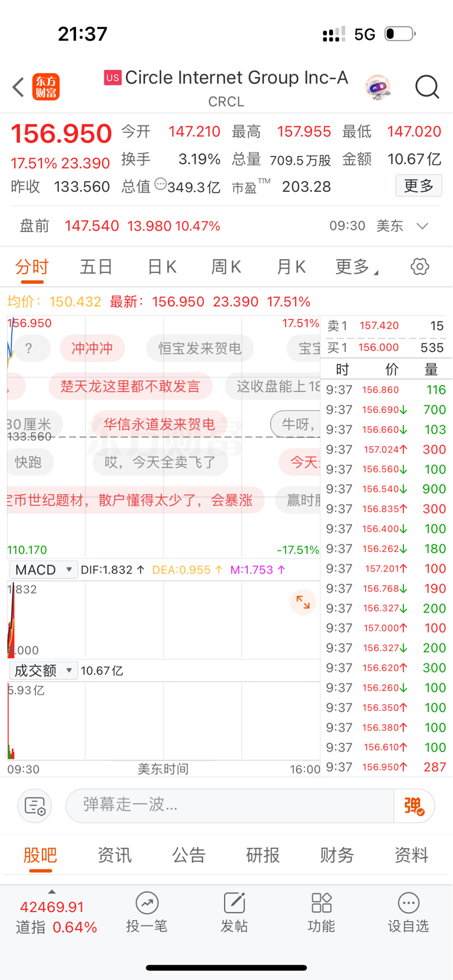Tap 设自选 ellipsis icon
Image resolution: width=453 pixels, height=980 pixels.
(408, 902)
